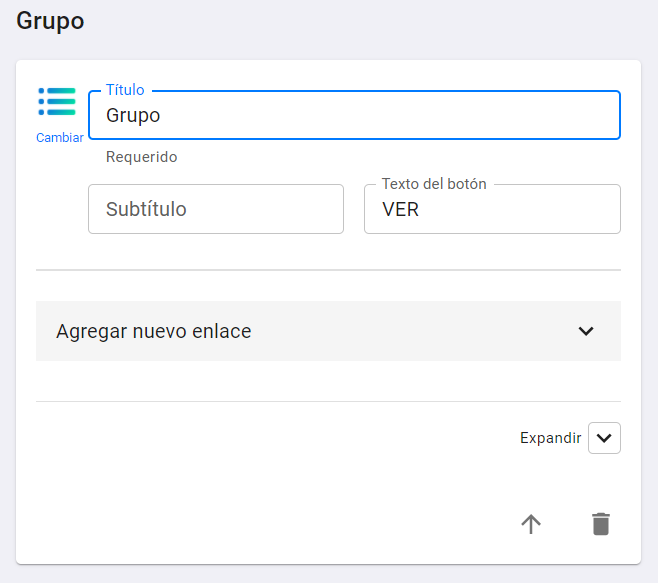Click the Agregar nuevo enlace text
The width and height of the screenshot is (658, 583).
[154, 331]
